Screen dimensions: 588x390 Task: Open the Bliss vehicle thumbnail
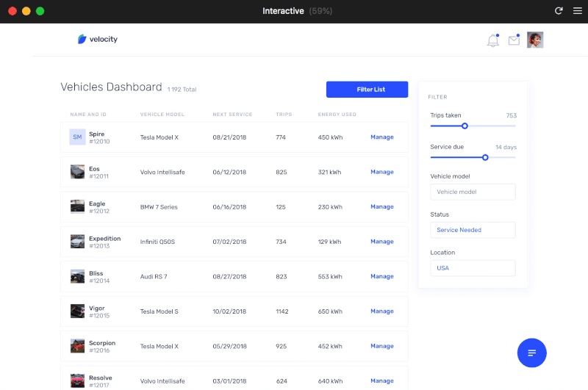tap(77, 276)
